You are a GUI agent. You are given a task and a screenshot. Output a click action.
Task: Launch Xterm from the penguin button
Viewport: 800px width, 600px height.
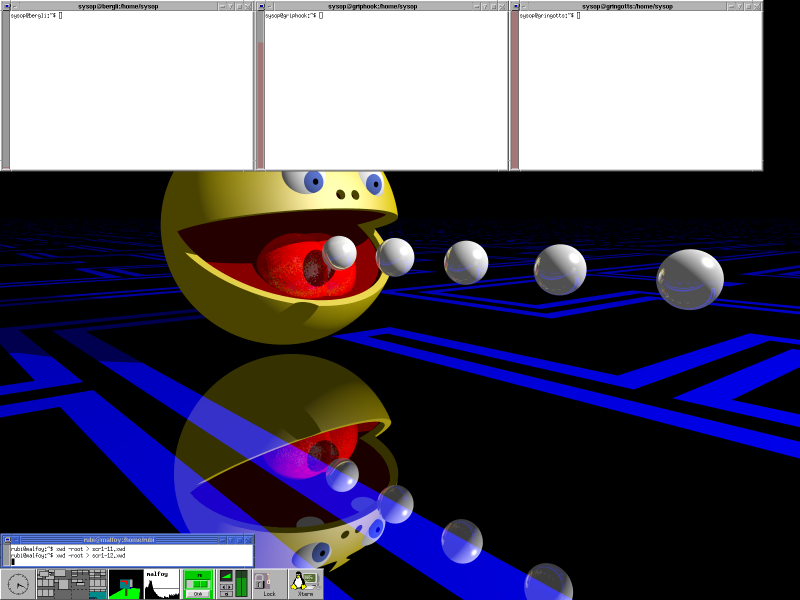(305, 585)
